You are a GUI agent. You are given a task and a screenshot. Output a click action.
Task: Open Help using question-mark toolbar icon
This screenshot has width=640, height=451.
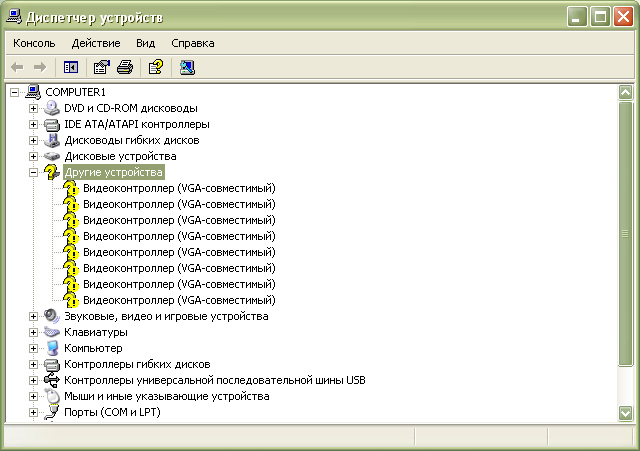(x=156, y=67)
